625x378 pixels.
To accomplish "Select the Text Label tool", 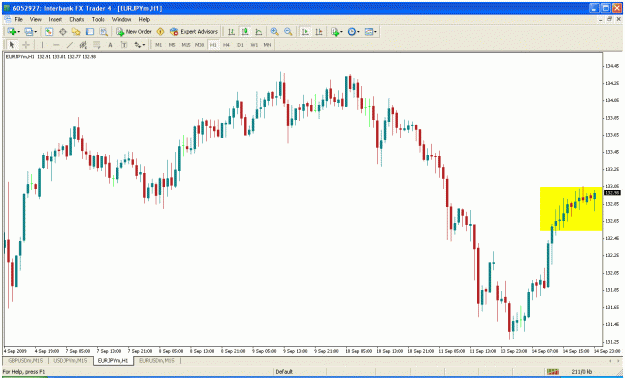I will tap(124, 45).
